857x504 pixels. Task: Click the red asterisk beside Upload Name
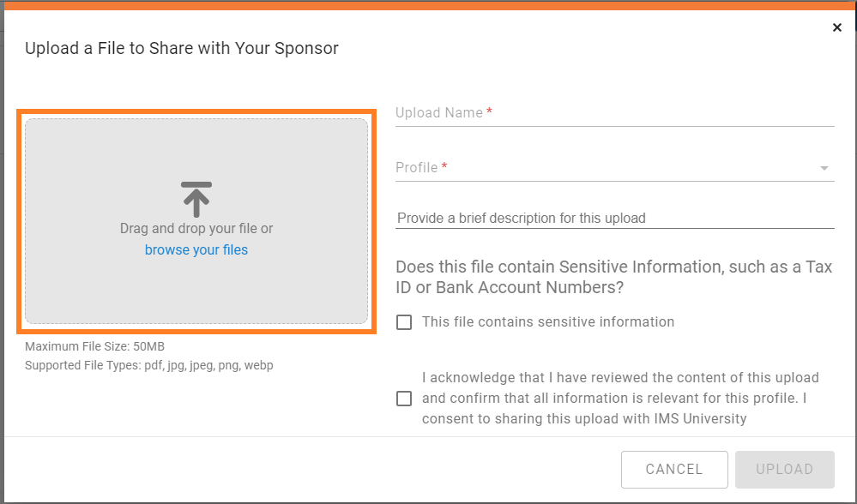coord(489,111)
